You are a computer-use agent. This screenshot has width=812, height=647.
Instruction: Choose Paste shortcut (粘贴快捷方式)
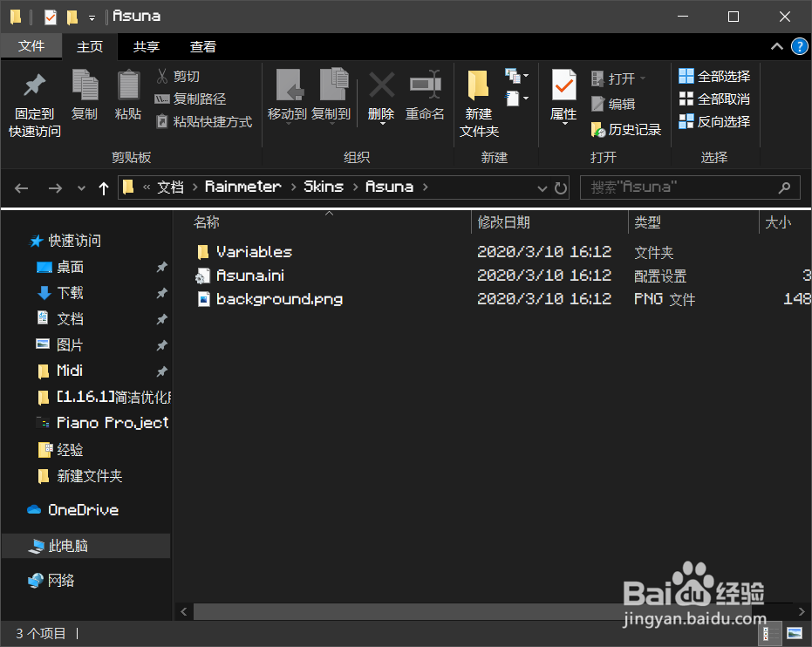pyautogui.click(x=204, y=121)
